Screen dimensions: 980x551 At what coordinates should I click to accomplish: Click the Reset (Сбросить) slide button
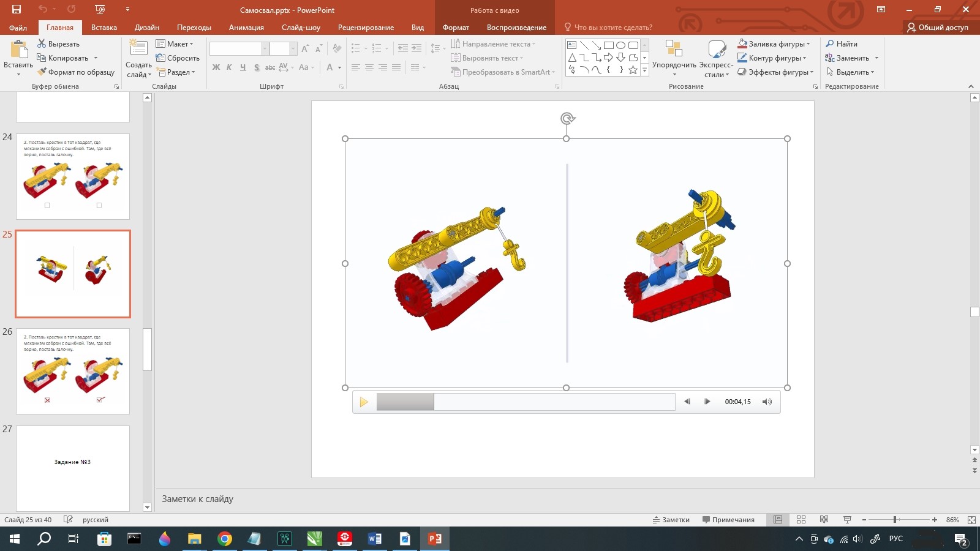click(178, 58)
